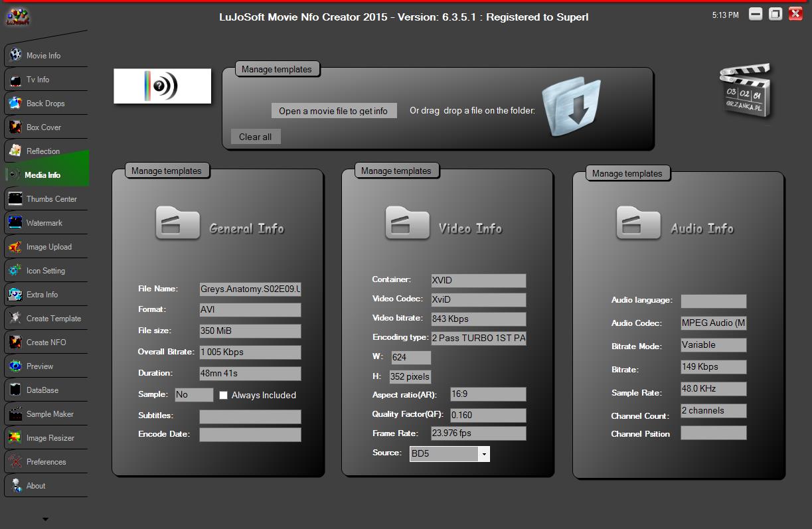812x529 pixels.
Task: Switch to the Tv Info section
Action: (46, 79)
